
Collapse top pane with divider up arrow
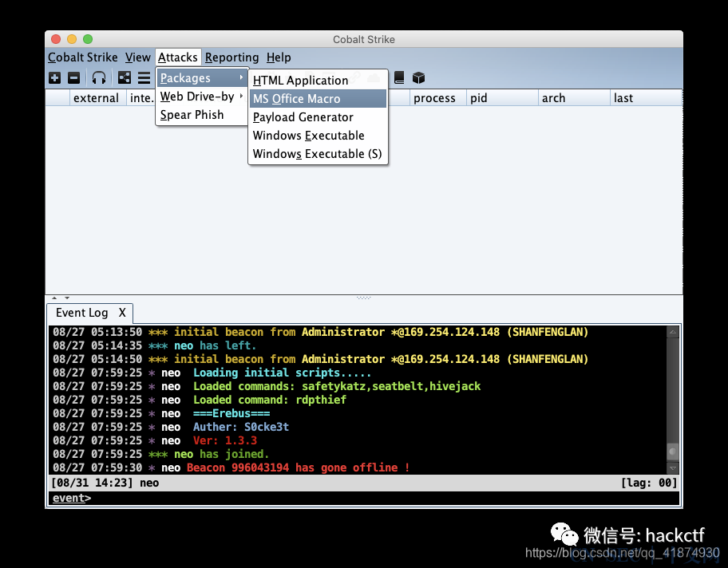click(54, 298)
